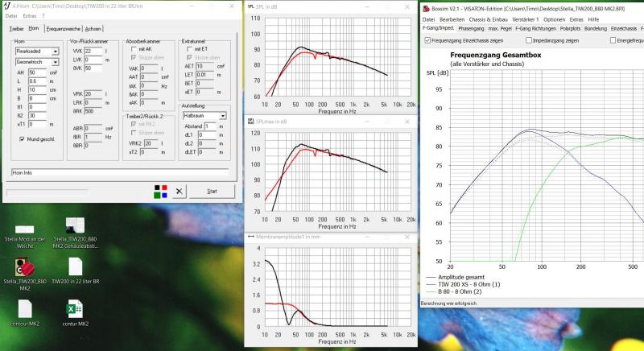Image resolution: width=644 pixels, height=351 pixels.
Task: Toggle the mit RK2 checkbox
Action: 134,124
